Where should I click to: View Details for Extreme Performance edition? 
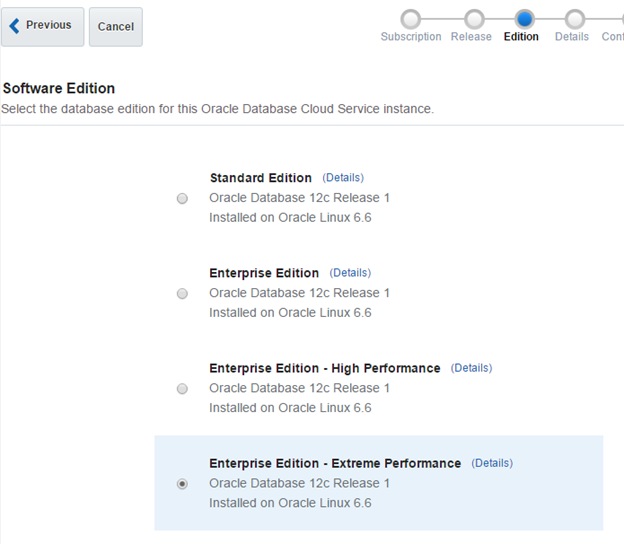(492, 463)
